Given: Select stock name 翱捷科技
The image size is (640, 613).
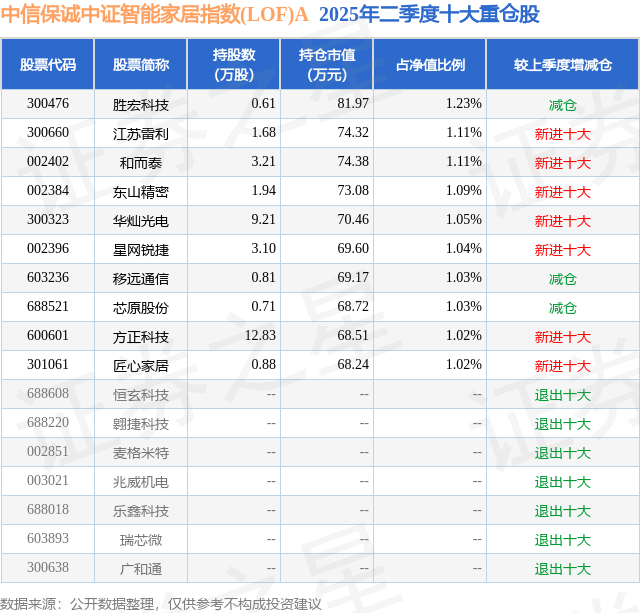Looking at the screenshot, I should 141,424.
